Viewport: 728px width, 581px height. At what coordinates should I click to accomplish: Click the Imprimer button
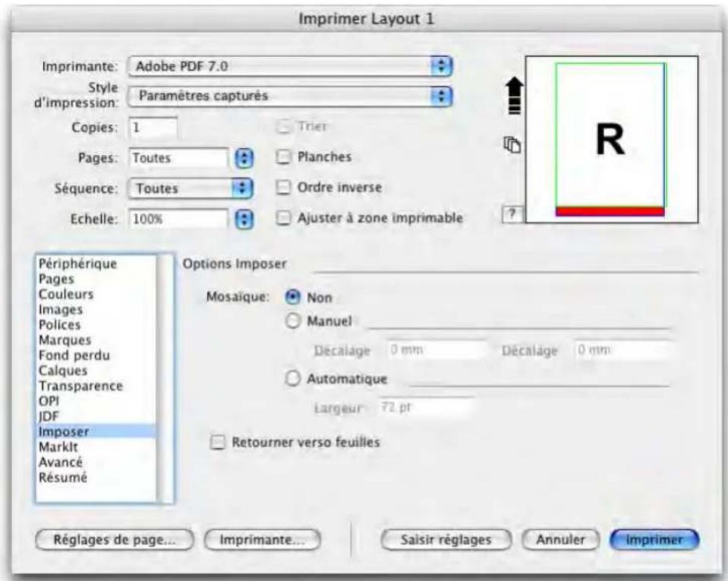(x=654, y=540)
